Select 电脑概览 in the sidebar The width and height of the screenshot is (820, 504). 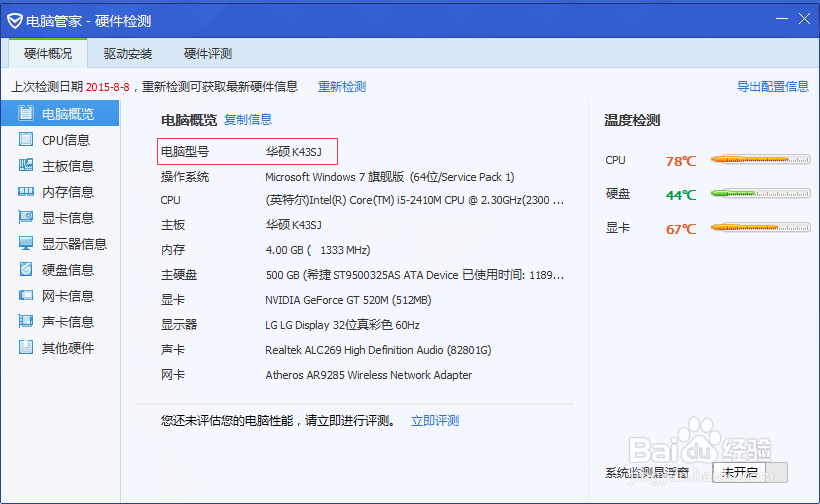click(x=60, y=113)
